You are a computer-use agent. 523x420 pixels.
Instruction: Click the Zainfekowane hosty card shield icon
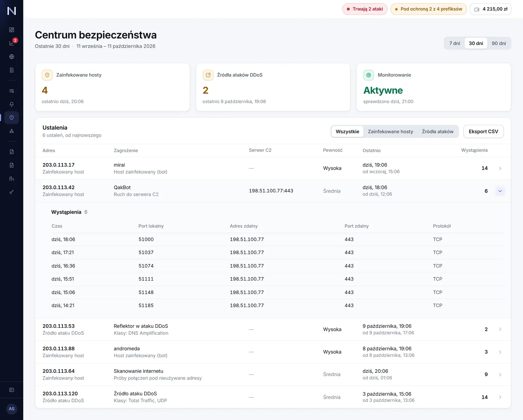click(x=47, y=75)
